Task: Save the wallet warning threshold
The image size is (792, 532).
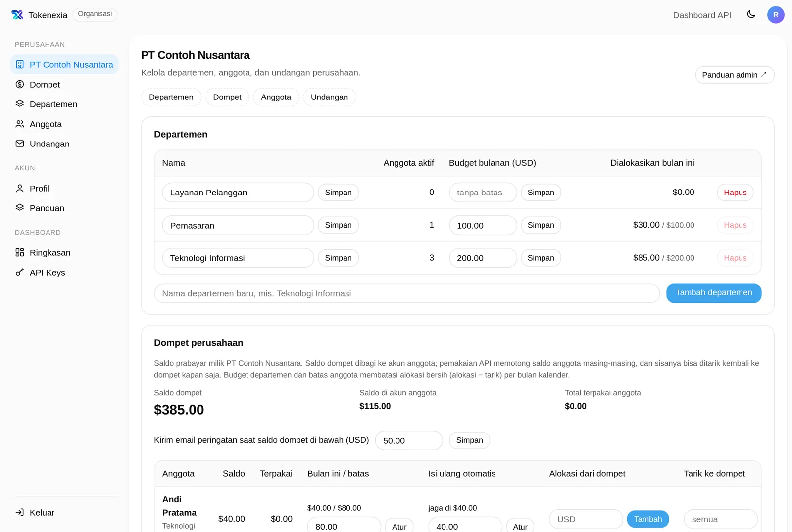Action: tap(469, 440)
